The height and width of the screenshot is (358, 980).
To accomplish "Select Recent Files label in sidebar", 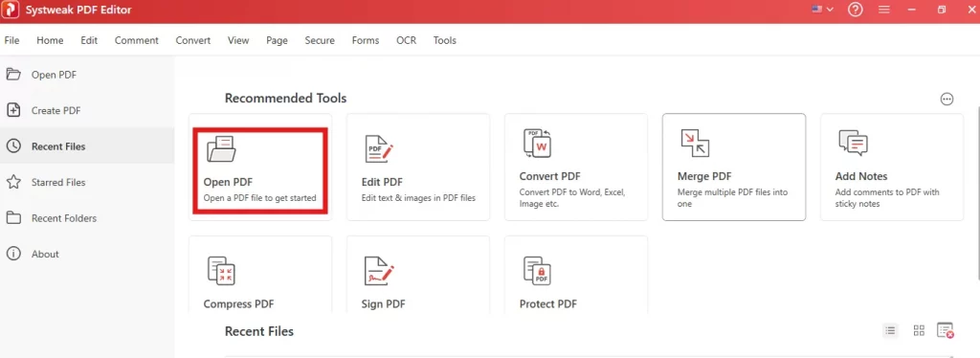I will point(58,146).
